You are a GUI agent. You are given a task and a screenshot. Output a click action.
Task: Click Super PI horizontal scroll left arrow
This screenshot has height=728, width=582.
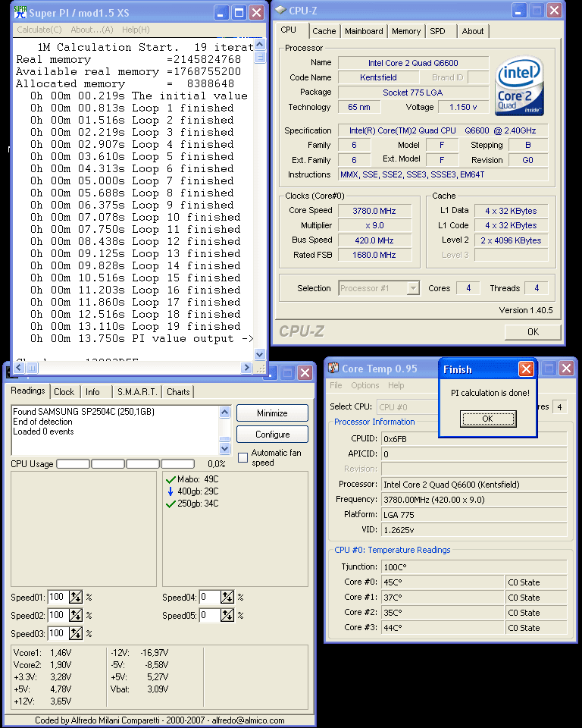point(18,368)
